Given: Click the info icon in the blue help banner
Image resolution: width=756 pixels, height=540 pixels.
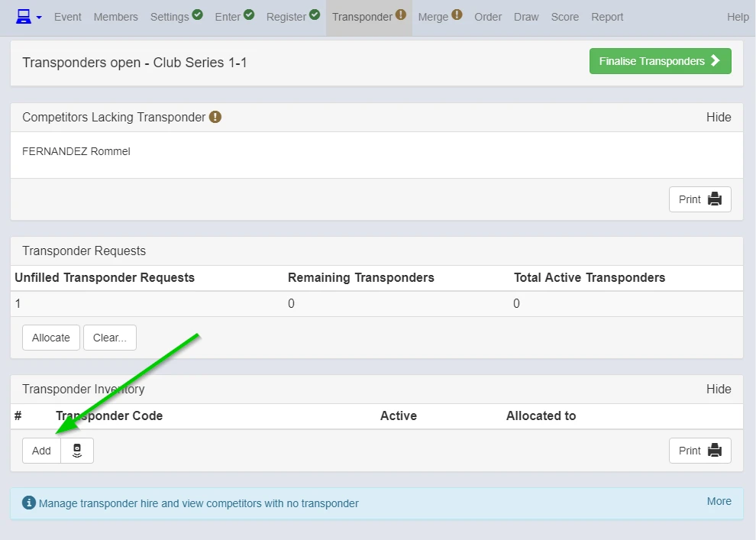Looking at the screenshot, I should coord(29,503).
